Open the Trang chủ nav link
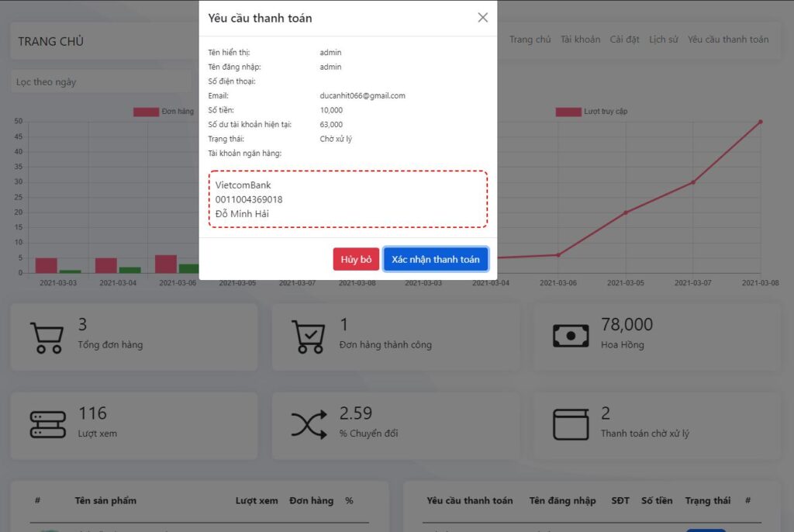Screen dimensions: 794x532 530,40
